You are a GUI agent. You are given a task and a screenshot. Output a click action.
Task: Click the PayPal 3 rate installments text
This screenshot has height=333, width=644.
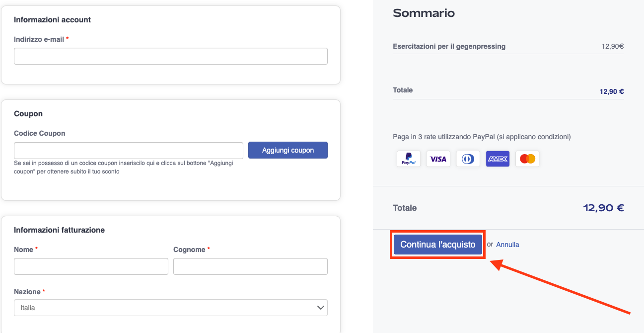(482, 137)
